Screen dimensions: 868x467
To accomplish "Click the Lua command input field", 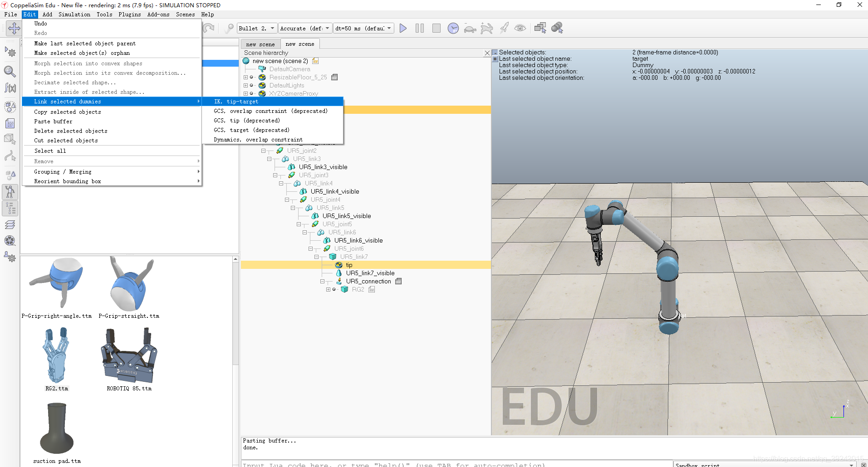I will (456, 464).
